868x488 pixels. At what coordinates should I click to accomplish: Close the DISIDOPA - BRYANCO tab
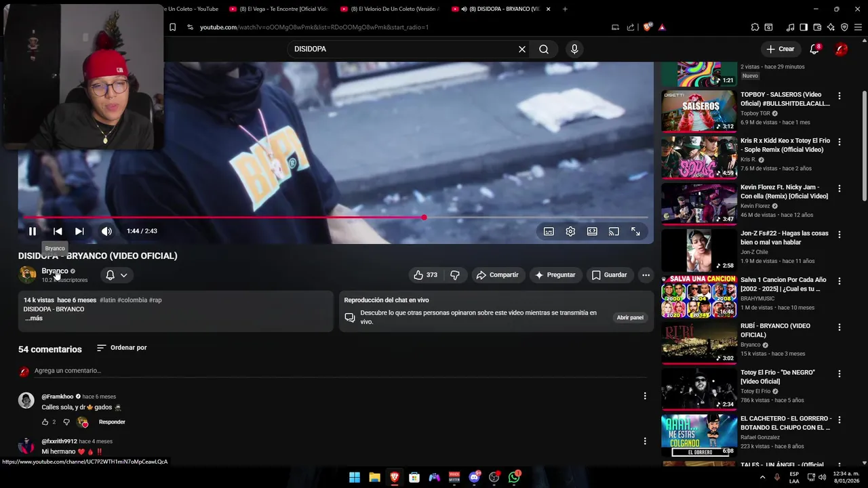548,9
